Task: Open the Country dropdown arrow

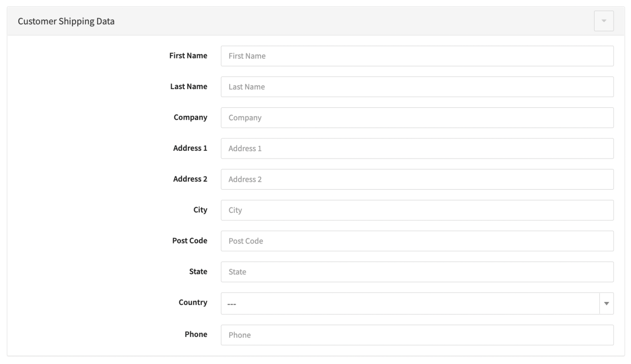Action: pos(606,303)
